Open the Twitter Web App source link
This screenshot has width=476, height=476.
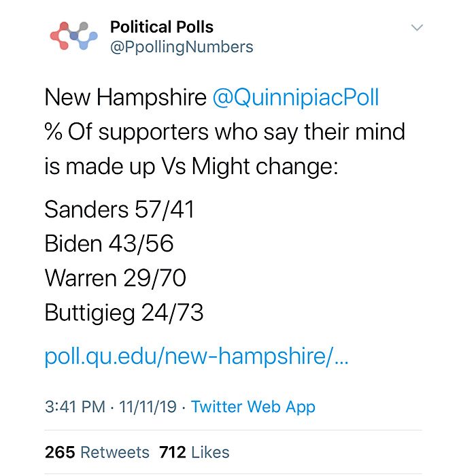(253, 407)
